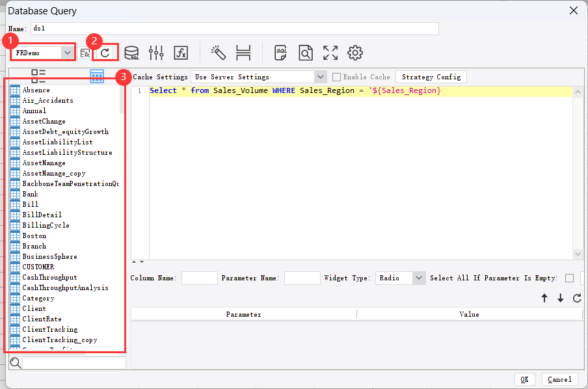Select the BillDetail table
This screenshot has height=389, width=588.
pyautogui.click(x=42, y=215)
